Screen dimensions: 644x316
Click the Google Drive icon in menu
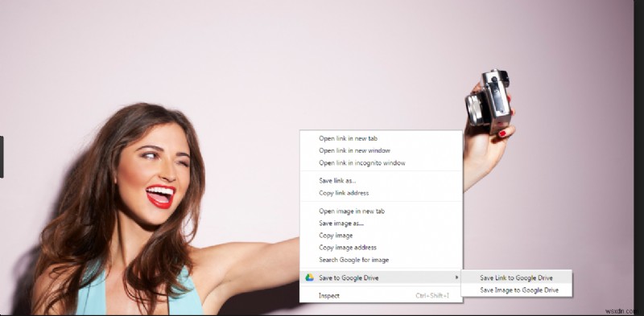tap(310, 278)
